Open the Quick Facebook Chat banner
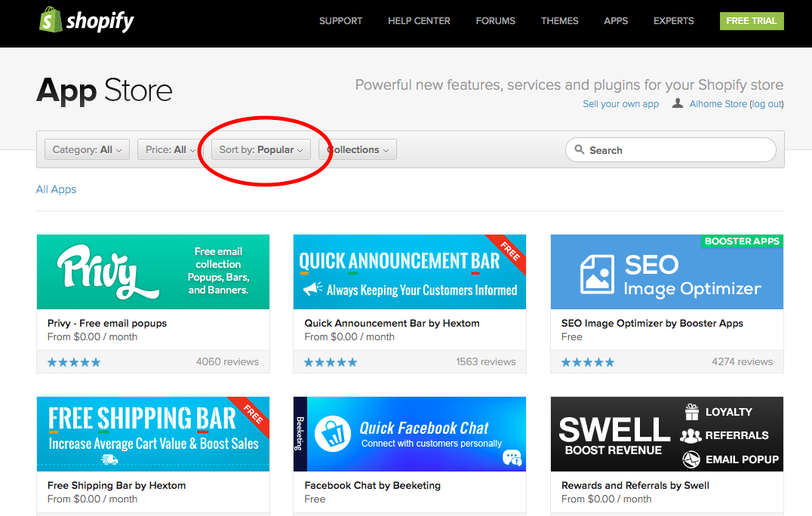This screenshot has height=516, width=812. [x=410, y=434]
